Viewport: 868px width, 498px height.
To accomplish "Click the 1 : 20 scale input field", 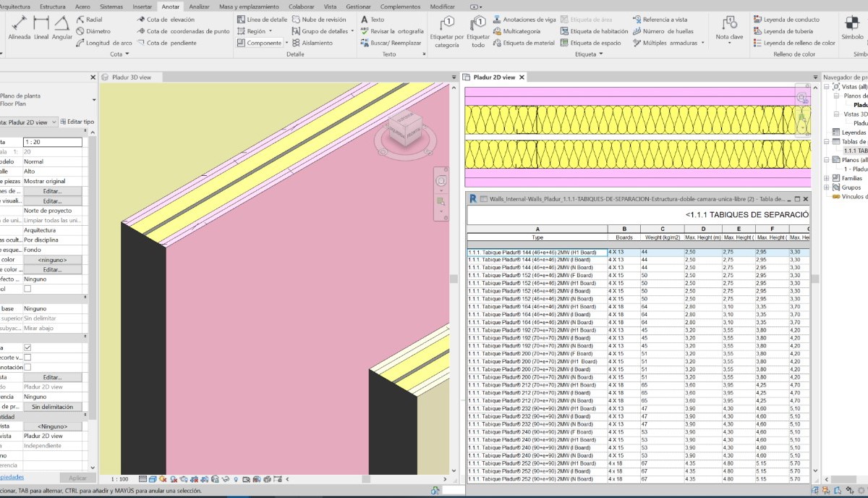I will (52, 142).
